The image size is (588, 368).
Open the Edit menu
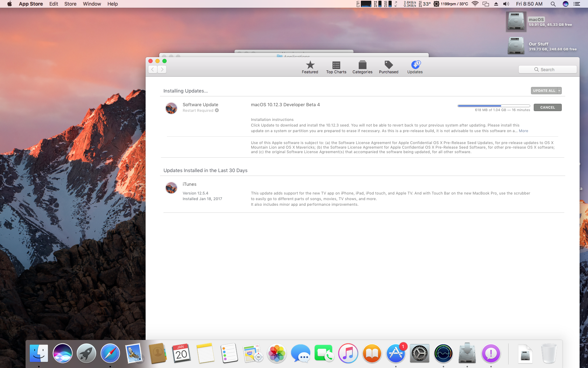pos(54,4)
